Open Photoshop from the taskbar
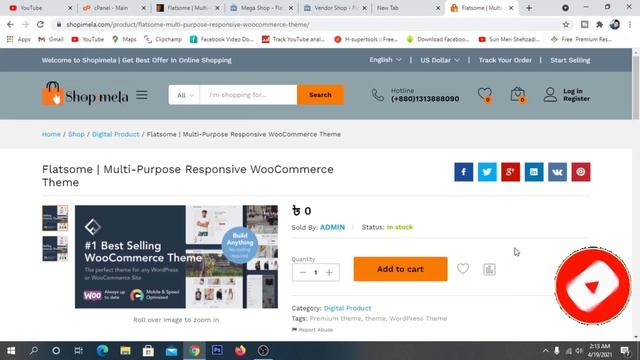Viewport: 640px width, 360px height. click(217, 351)
